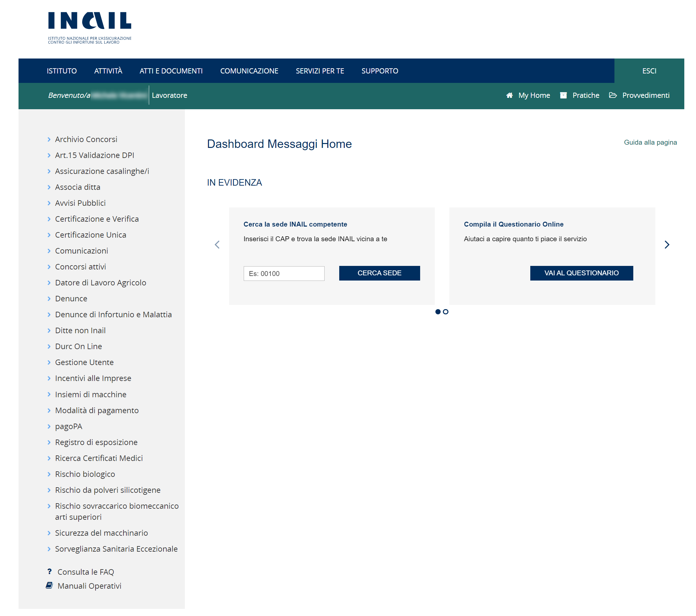Click the INAIL logo
696x616 pixels.
pyautogui.click(x=90, y=27)
